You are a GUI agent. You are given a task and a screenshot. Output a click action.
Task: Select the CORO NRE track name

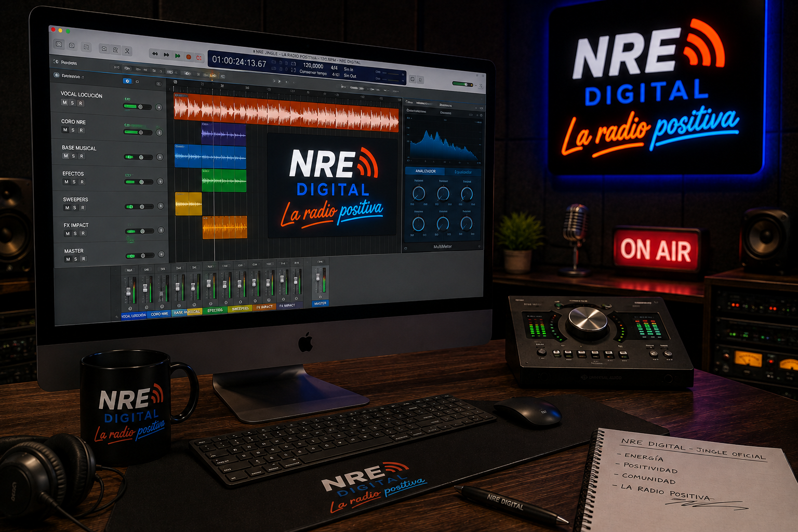tap(73, 122)
